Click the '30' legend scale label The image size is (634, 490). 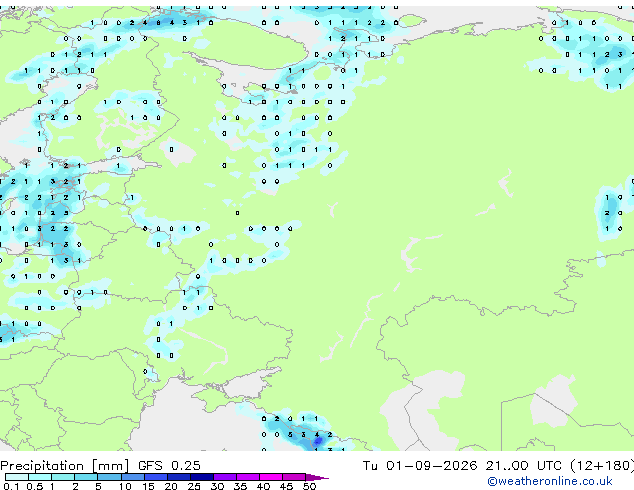pyautogui.click(x=217, y=486)
